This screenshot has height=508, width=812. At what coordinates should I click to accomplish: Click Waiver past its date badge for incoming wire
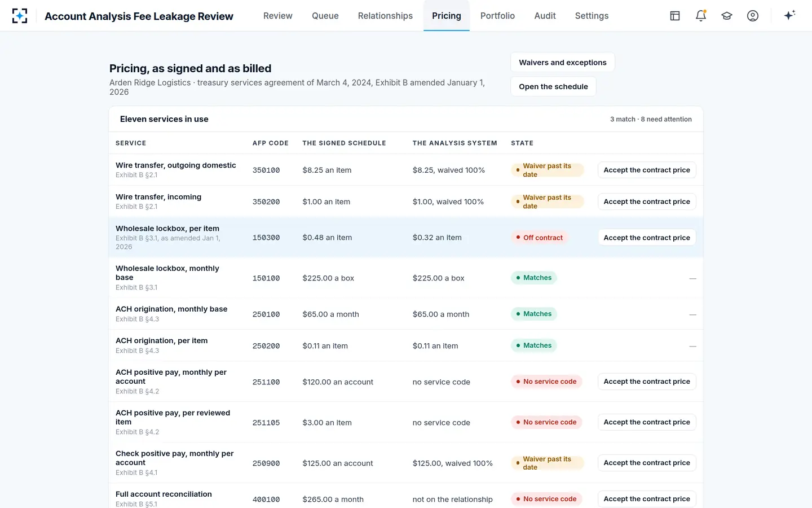tap(547, 202)
